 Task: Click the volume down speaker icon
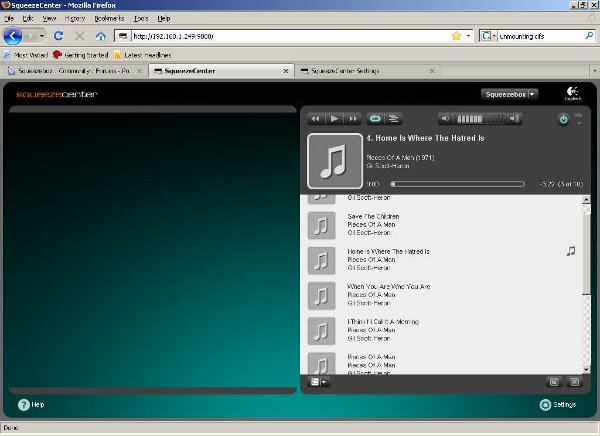tap(446, 119)
